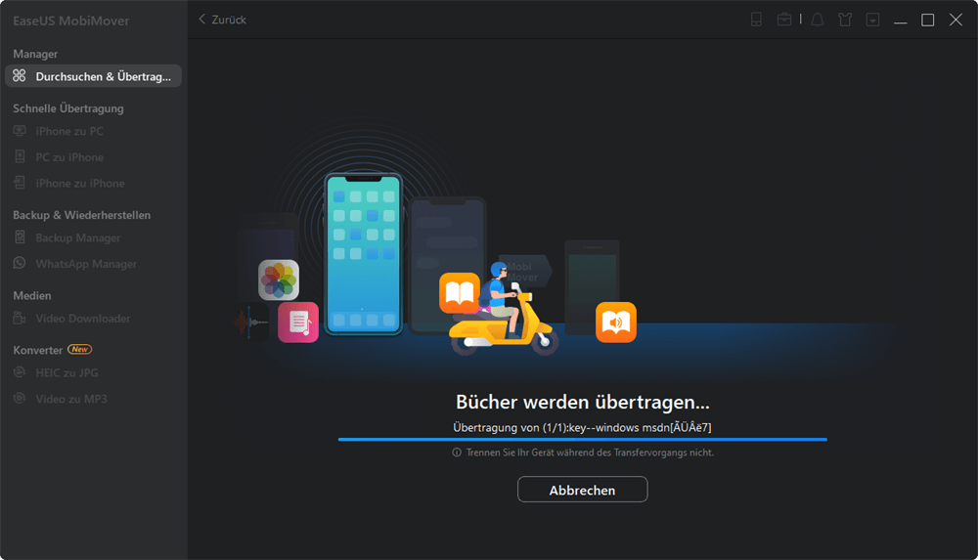Viewport: 978px width, 560px height.
Task: Open HEIC zu JPG converter
Action: 67,372
